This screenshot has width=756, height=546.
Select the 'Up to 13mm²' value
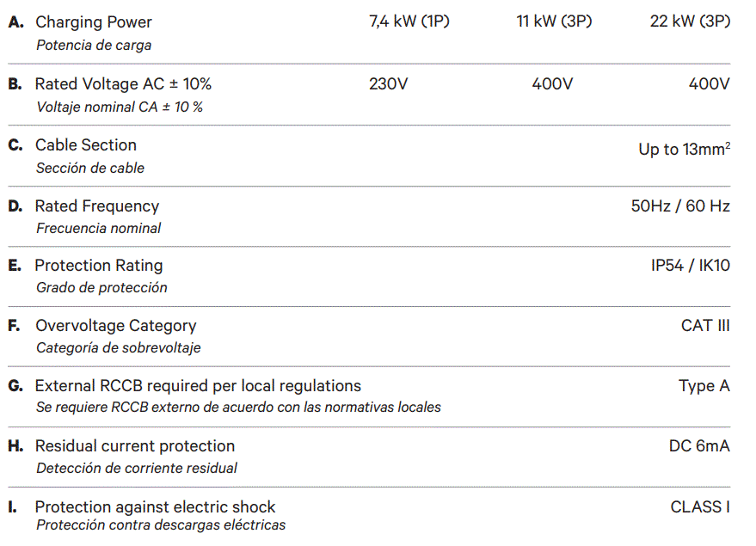(x=684, y=150)
